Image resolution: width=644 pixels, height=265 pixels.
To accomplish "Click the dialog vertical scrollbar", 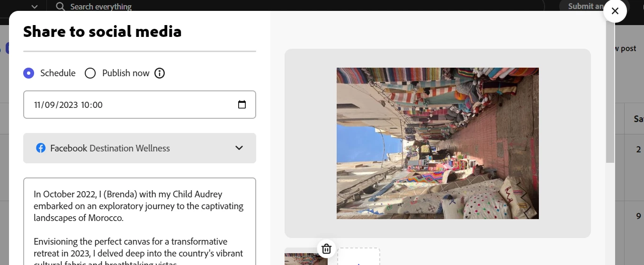I will [610, 92].
